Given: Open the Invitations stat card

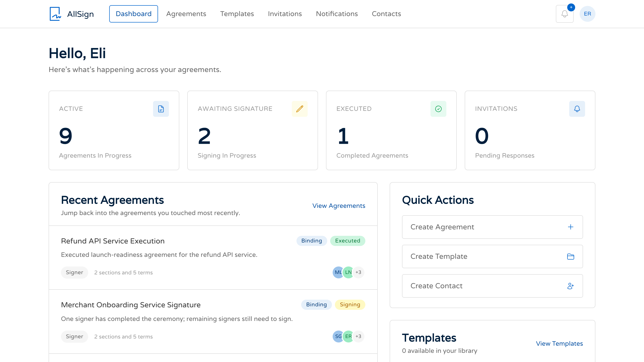Looking at the screenshot, I should (530, 130).
